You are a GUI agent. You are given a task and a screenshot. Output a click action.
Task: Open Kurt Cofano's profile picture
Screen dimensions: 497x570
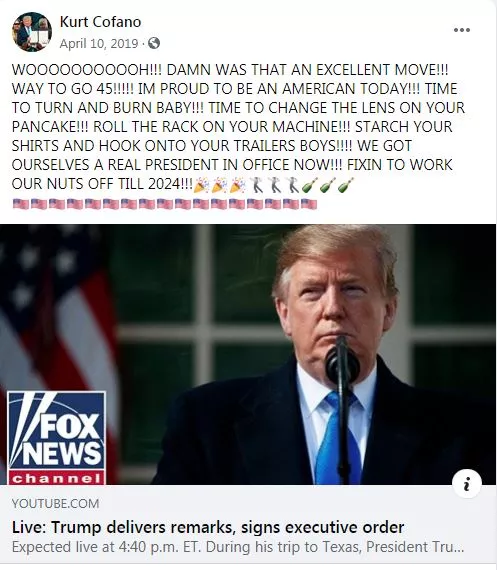(x=32, y=32)
